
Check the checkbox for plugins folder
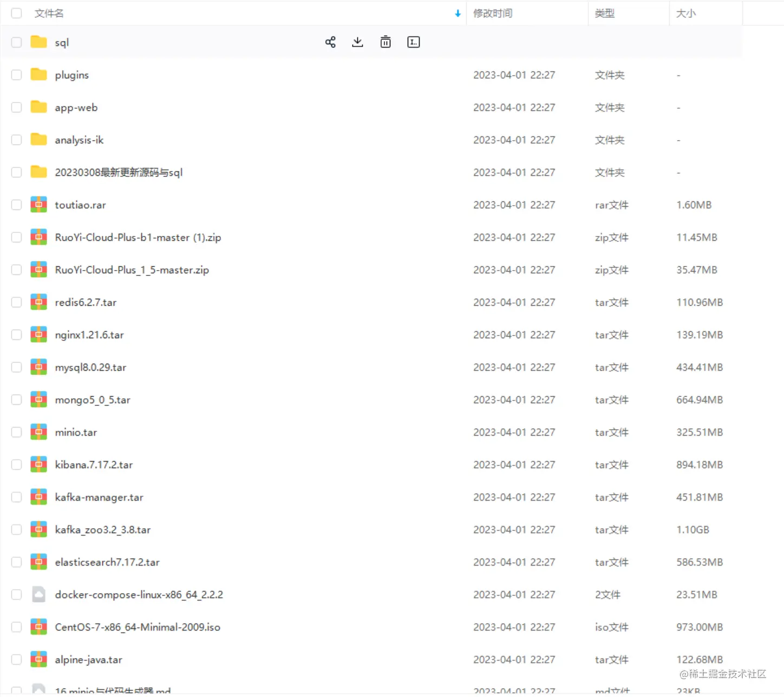(16, 75)
